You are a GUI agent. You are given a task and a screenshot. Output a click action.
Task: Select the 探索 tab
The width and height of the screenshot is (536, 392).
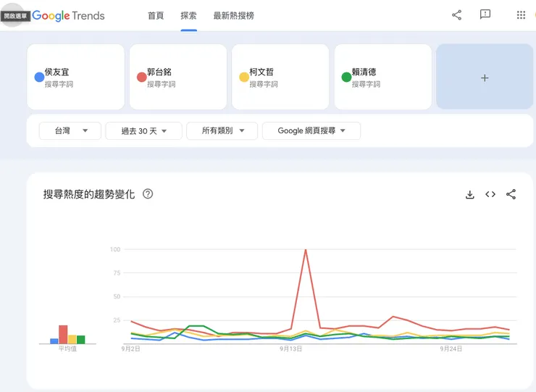click(x=189, y=16)
